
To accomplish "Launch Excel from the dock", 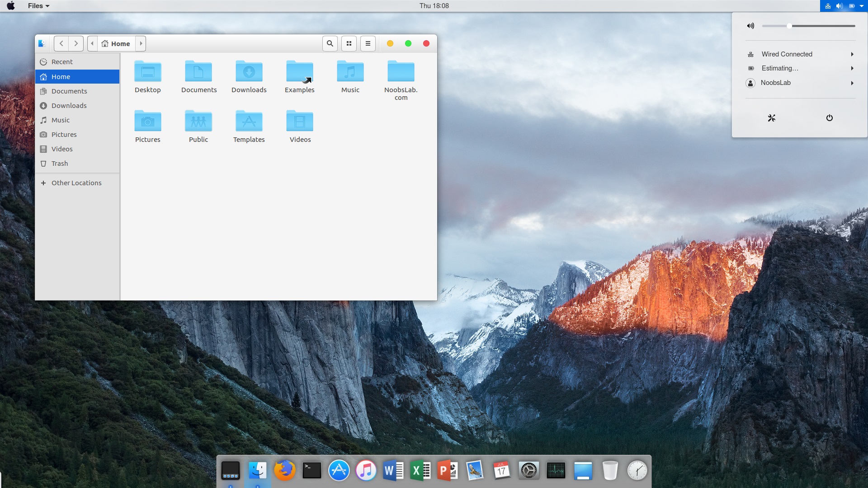I will pos(420,470).
